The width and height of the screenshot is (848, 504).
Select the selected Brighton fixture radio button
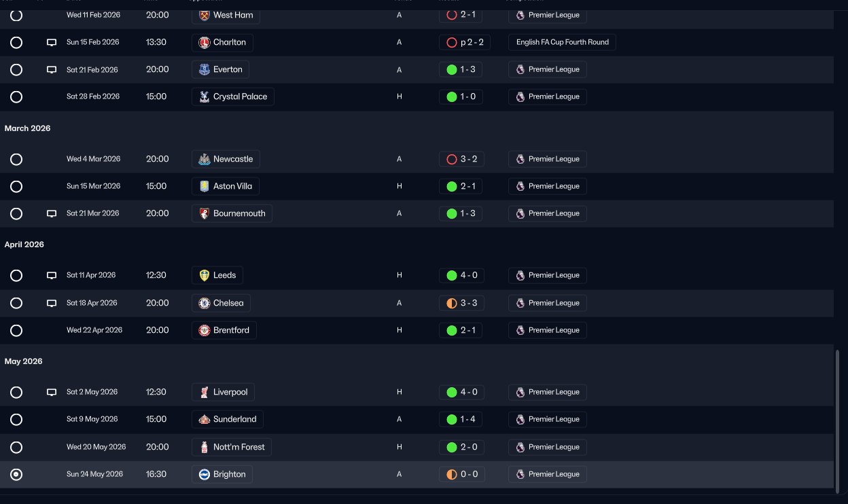[x=16, y=474]
